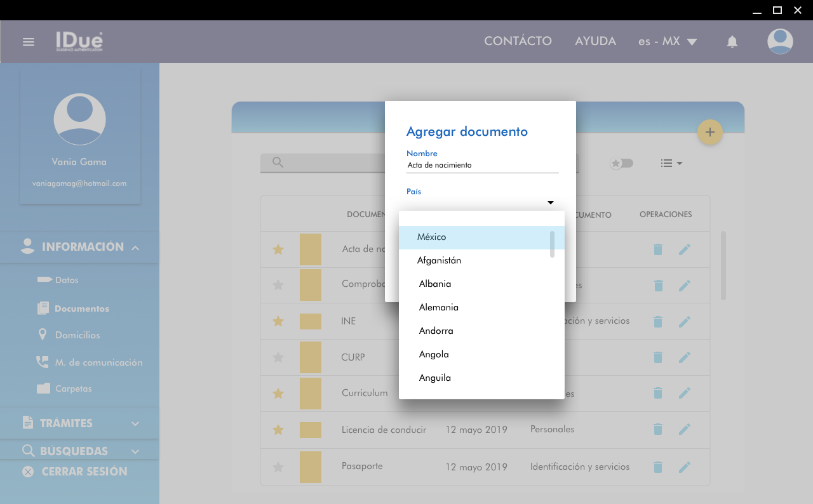Open the user profile avatar in header
The width and height of the screenshot is (813, 504).
click(x=780, y=42)
